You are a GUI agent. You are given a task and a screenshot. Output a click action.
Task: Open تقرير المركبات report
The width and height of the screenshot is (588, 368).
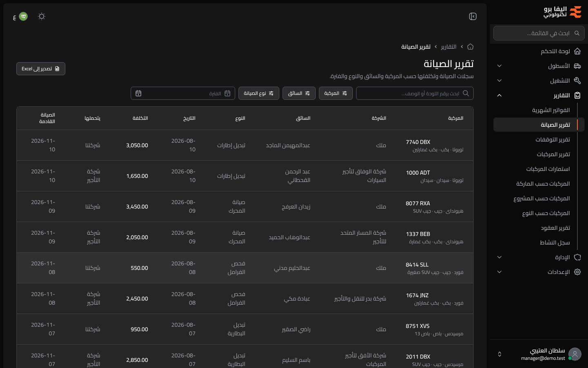pos(553,154)
